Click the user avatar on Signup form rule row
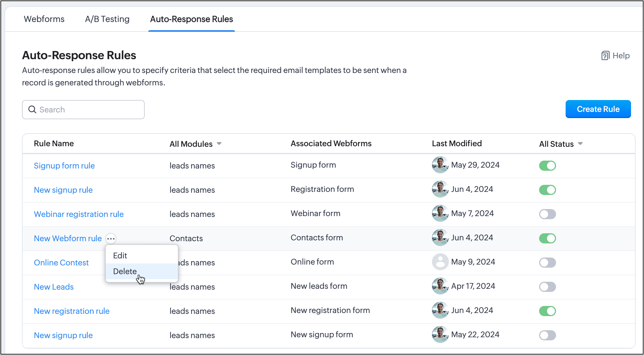This screenshot has height=355, width=644. tap(440, 165)
